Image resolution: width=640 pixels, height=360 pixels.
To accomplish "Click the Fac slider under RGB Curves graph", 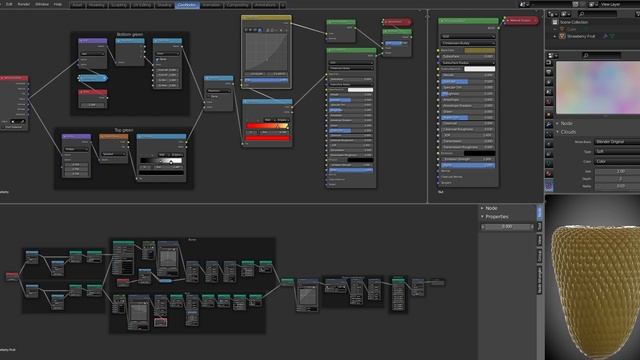I will coord(266,80).
